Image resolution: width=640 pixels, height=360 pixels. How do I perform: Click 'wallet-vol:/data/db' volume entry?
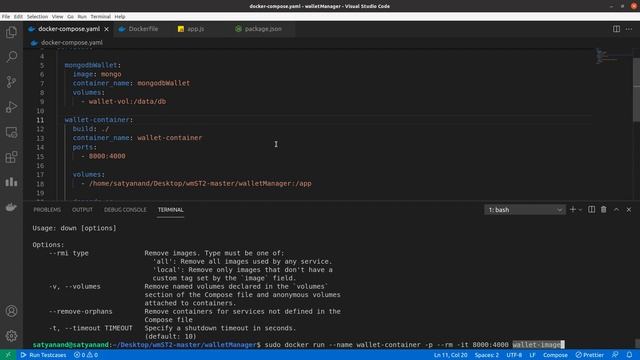127,102
